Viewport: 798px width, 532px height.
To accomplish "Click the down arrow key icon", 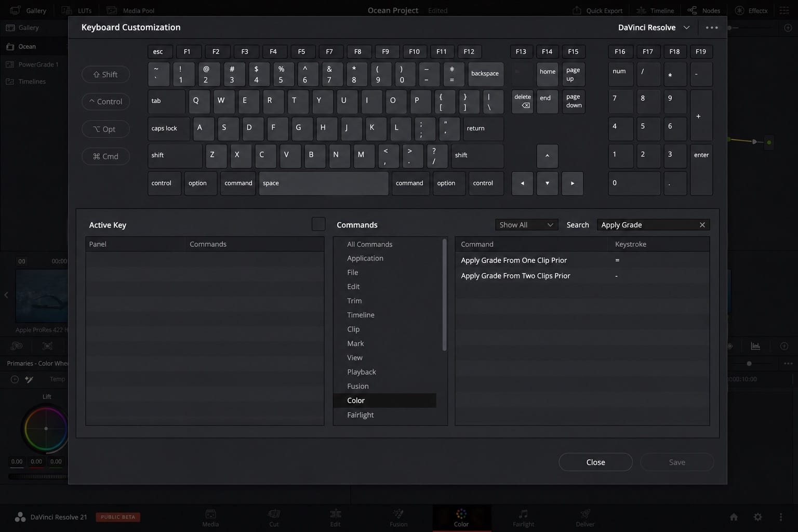I will tap(547, 183).
